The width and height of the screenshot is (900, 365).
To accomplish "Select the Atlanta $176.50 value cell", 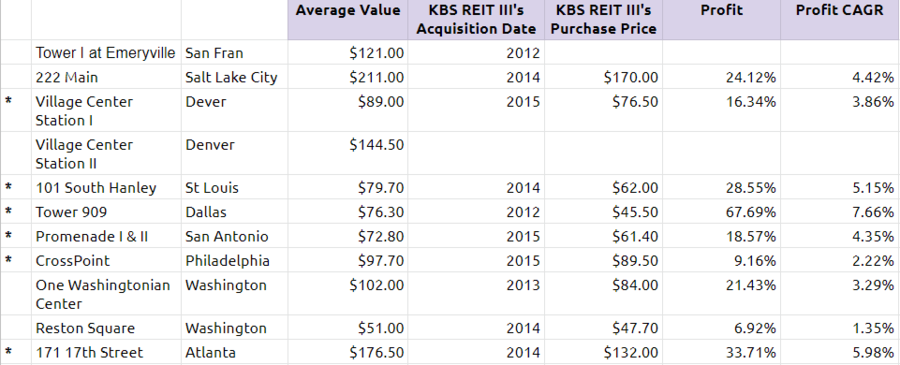I will [348, 352].
